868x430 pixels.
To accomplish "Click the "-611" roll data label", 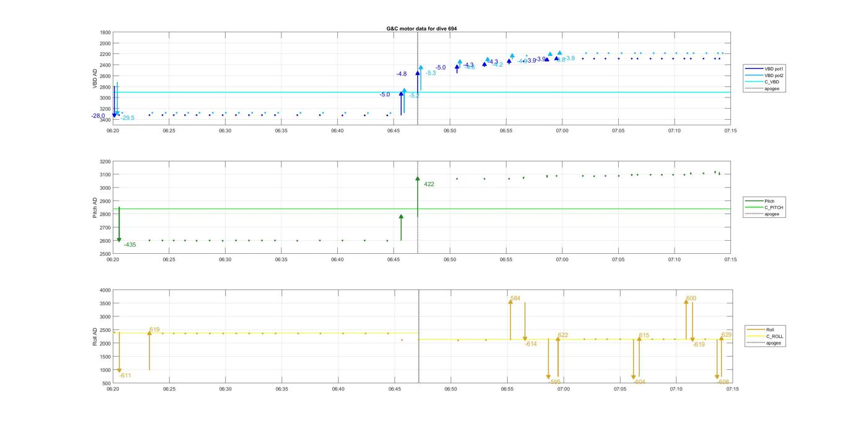I will [x=125, y=376].
